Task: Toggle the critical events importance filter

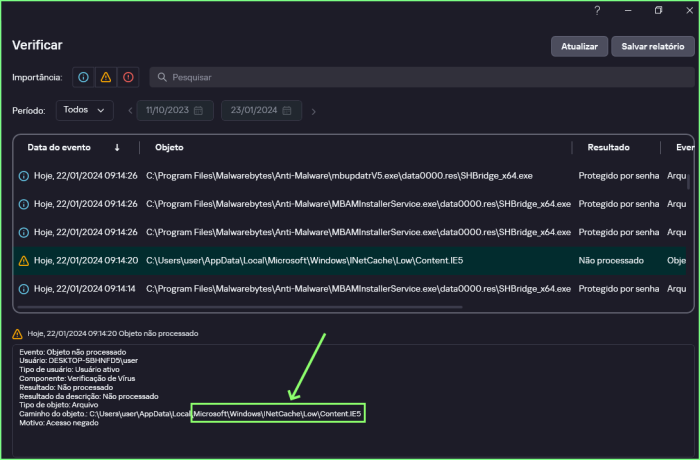Action: 127,77
